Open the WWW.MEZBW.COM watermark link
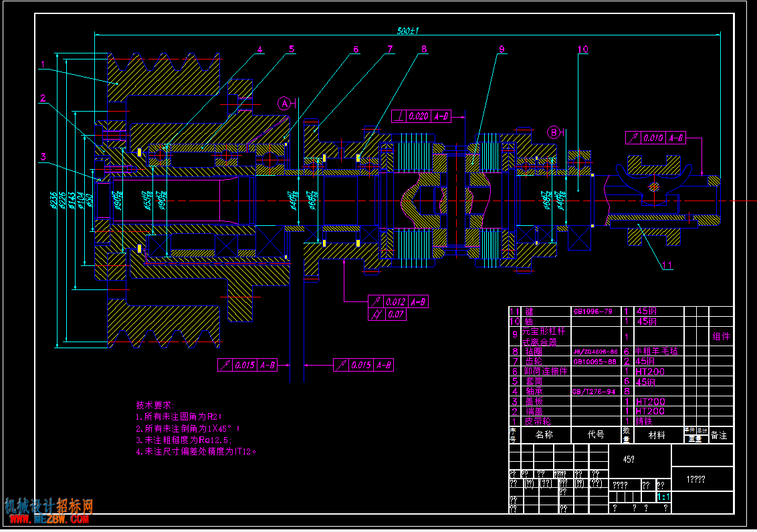Screen dimensions: 757x532 click(47, 518)
